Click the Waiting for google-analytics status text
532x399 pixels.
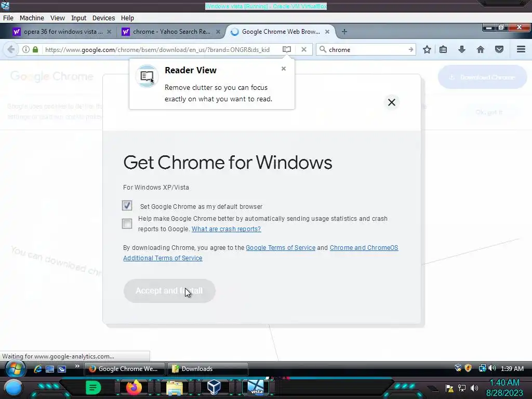click(58, 356)
